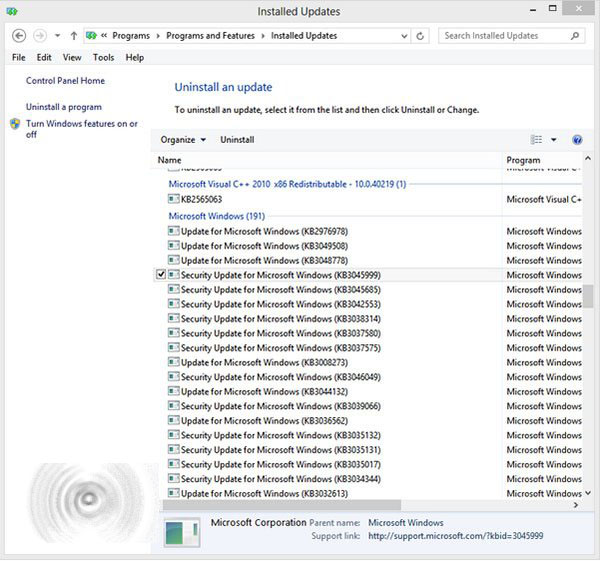Click icon of Update KB3008273
The height and width of the screenshot is (561, 600).
pos(174,362)
